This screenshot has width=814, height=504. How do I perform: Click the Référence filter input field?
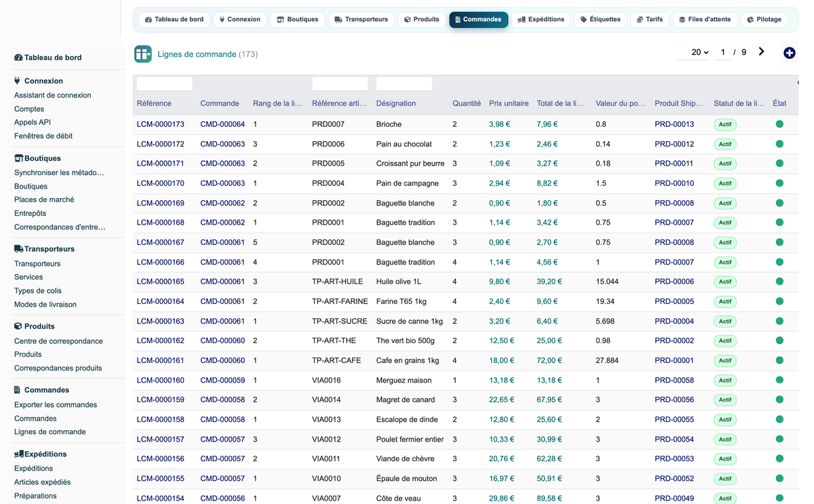(164, 83)
